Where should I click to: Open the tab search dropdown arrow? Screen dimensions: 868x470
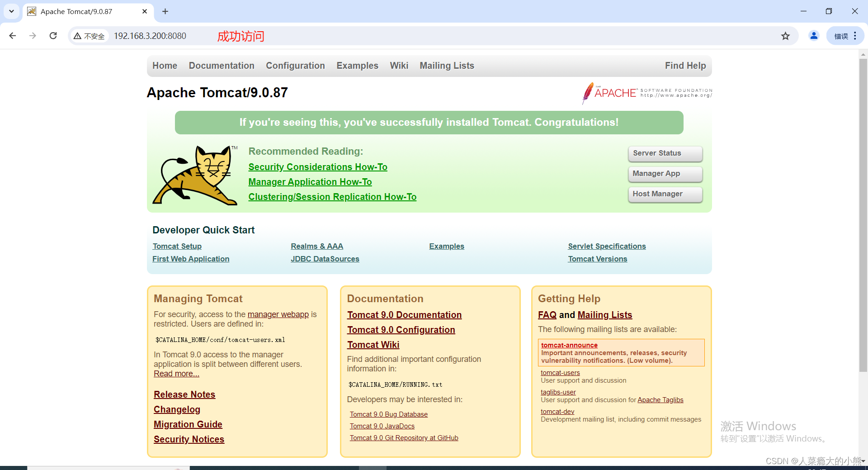(x=11, y=11)
